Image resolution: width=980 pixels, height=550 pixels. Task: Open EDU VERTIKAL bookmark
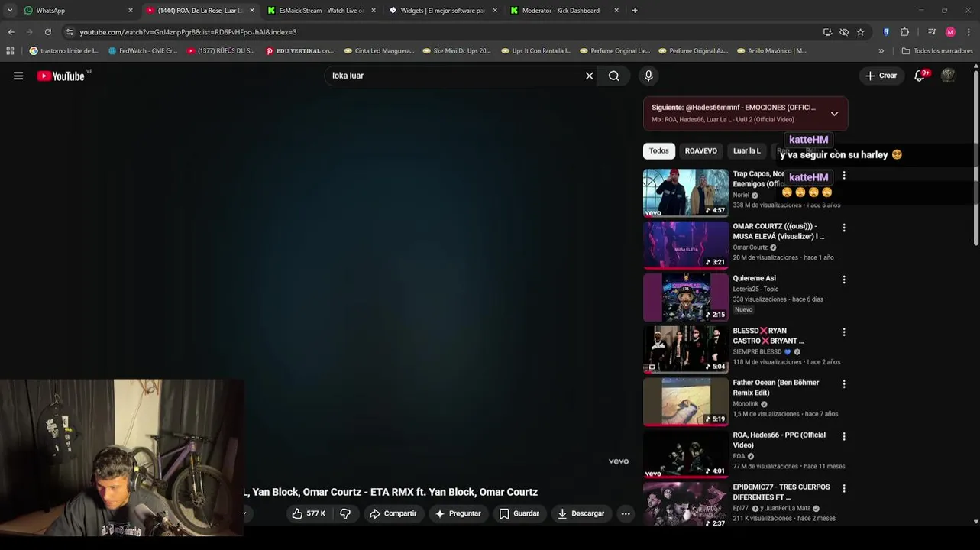tap(299, 51)
